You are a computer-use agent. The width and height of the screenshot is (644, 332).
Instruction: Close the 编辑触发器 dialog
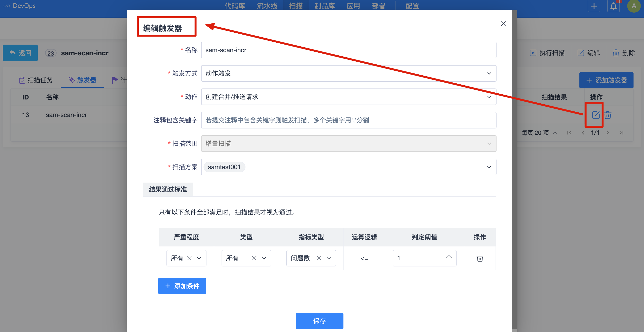pos(503,24)
